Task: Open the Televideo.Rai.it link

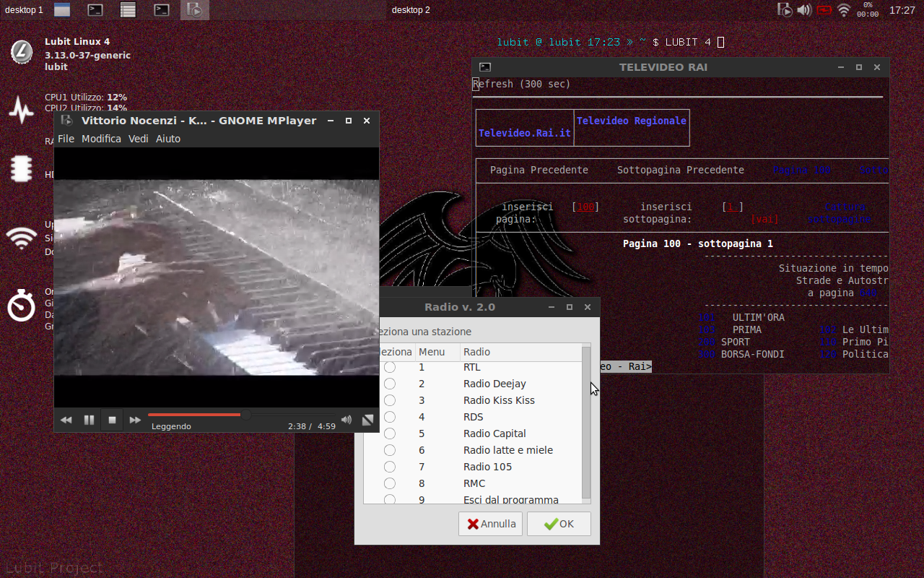Action: [525, 133]
